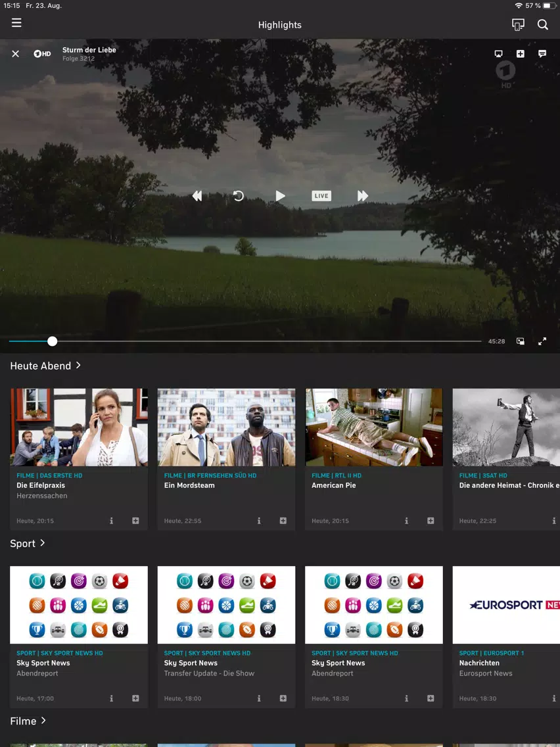
Task: Select Die andere Heimat title text
Action: [x=509, y=485]
